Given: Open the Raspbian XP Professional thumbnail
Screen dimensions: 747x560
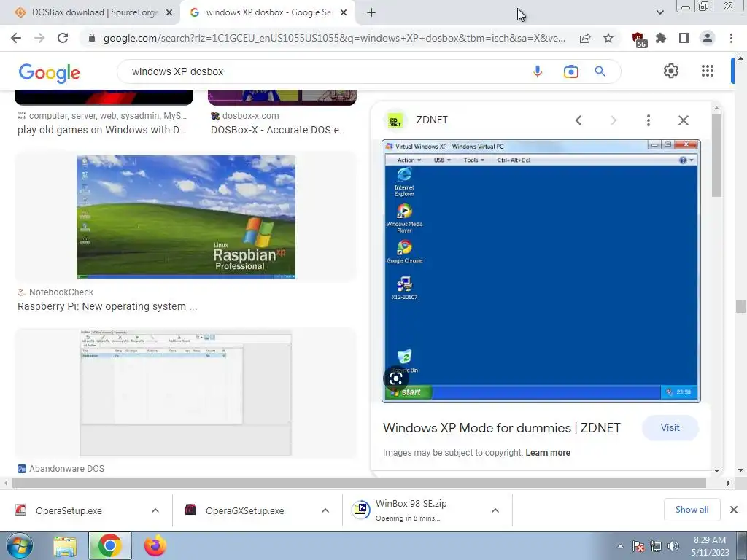Looking at the screenshot, I should click(x=186, y=217).
